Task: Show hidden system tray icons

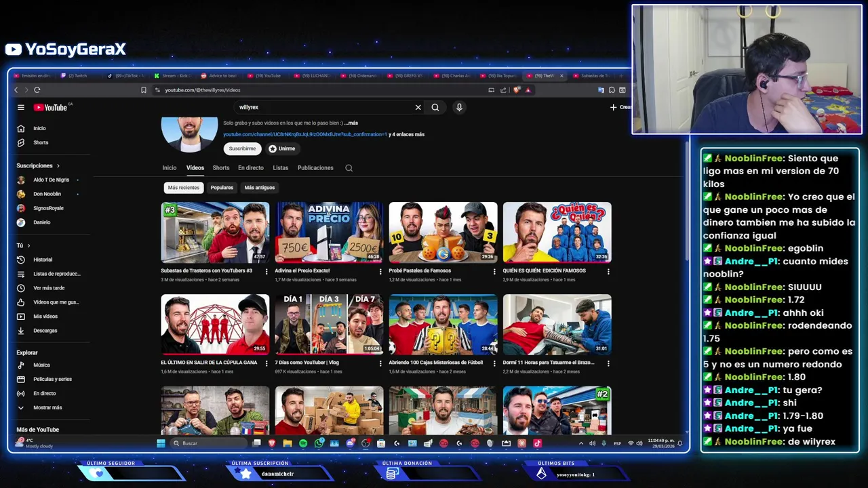Action: click(x=580, y=443)
